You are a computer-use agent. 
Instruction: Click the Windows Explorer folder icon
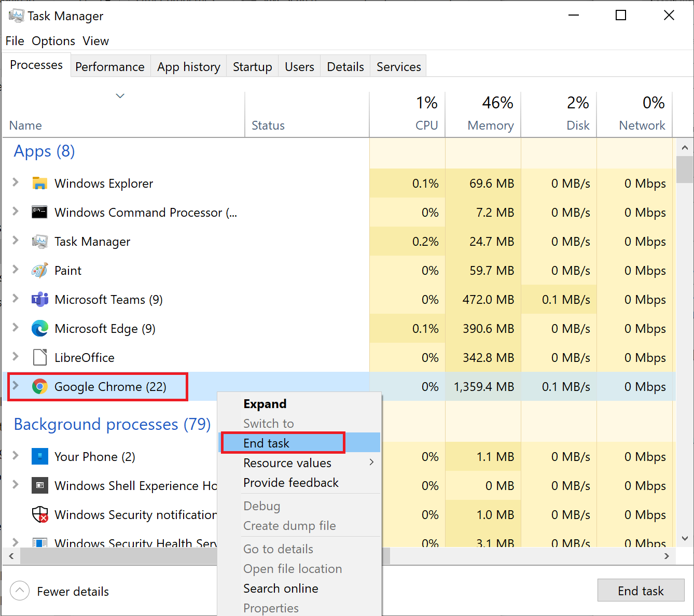40,183
